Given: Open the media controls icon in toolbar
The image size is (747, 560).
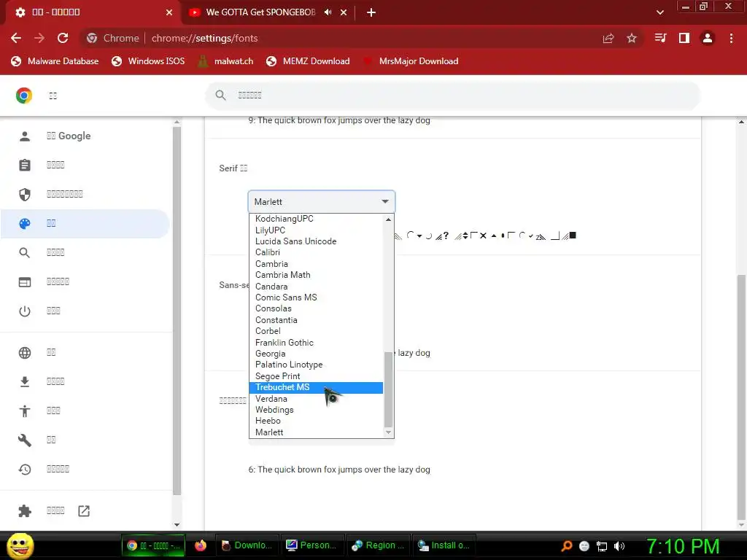Looking at the screenshot, I should (x=660, y=38).
